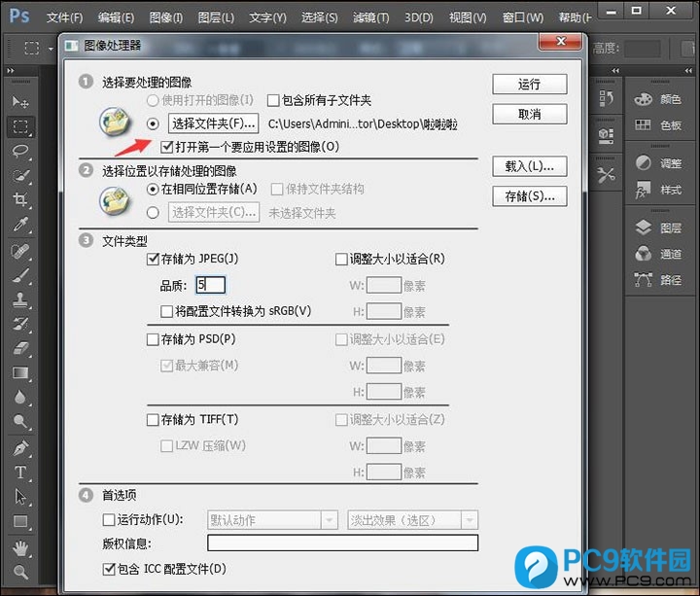Viewport: 700px width, 596px height.
Task: Open the 视图(V) menu
Action: (x=468, y=18)
